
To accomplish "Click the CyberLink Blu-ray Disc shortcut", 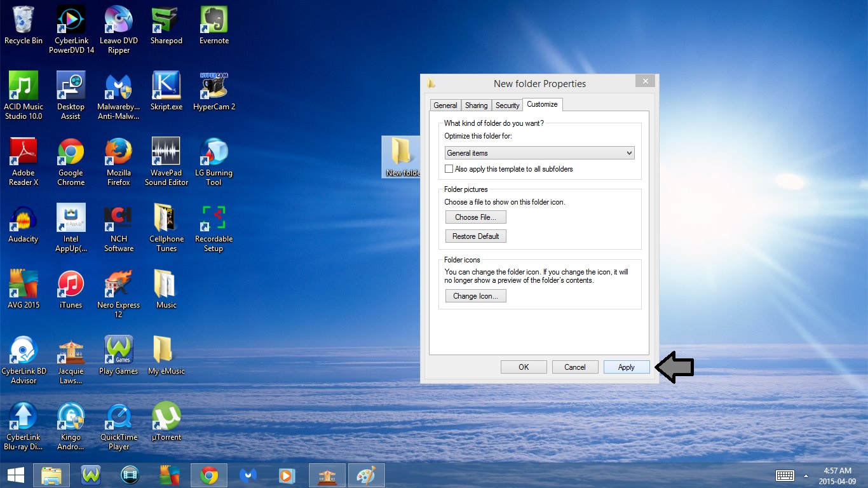I will pos(24,426).
